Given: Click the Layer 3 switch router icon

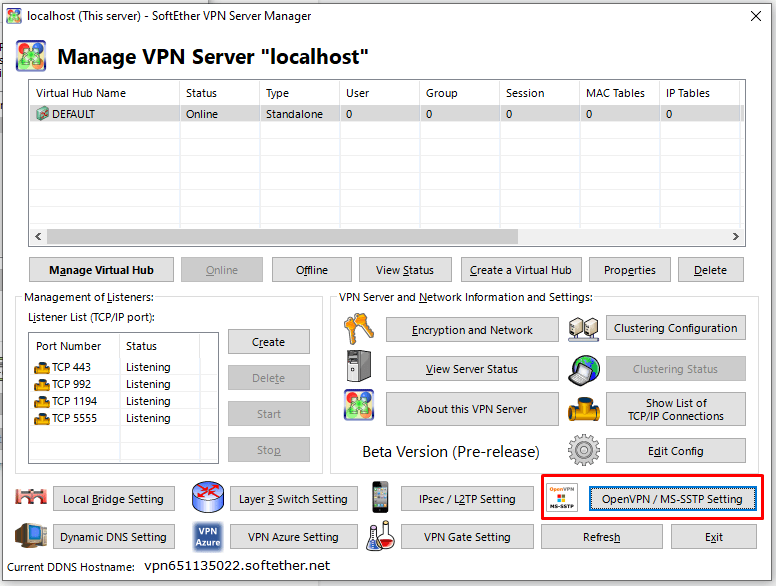Looking at the screenshot, I should coord(207,498).
